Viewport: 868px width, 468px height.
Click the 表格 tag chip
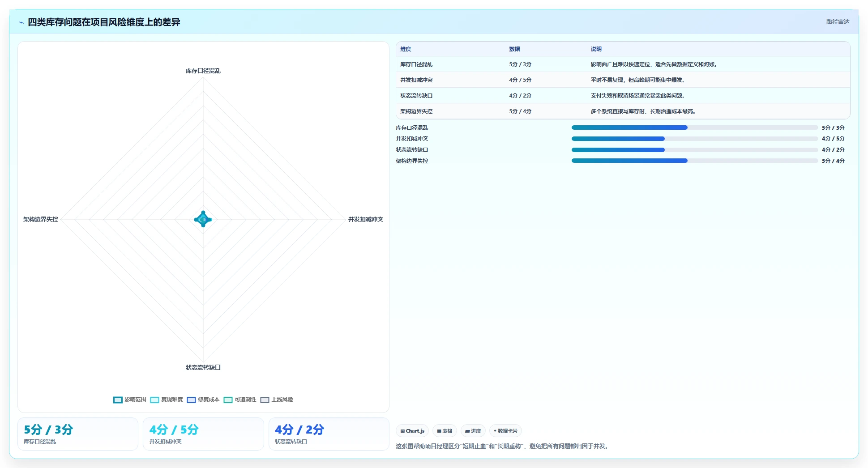point(445,431)
